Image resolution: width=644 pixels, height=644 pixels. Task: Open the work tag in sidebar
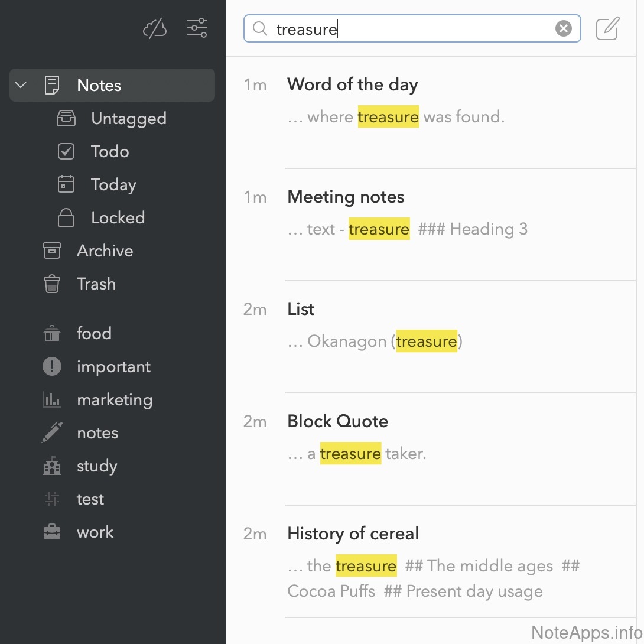(x=95, y=532)
